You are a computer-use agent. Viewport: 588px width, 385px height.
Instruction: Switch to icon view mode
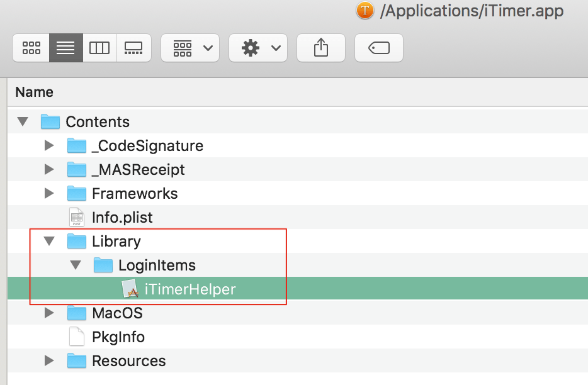point(31,48)
